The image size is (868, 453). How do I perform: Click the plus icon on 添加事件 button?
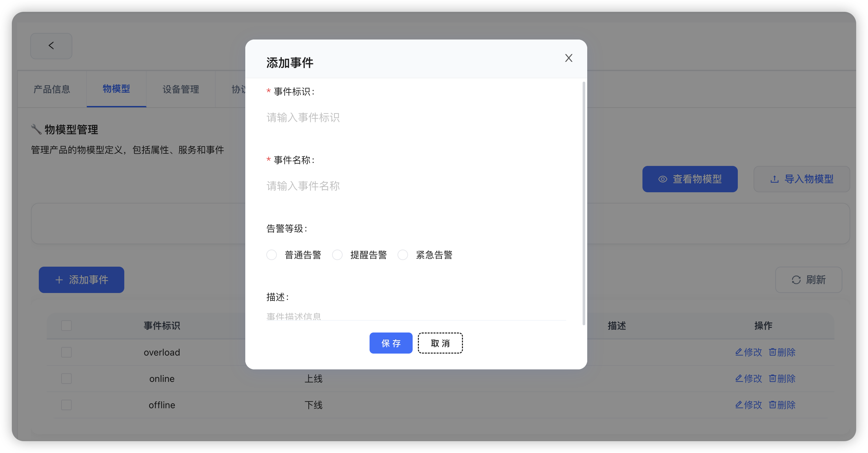[x=59, y=280]
